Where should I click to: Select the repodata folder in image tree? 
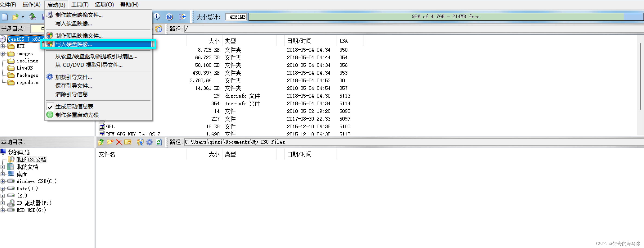point(27,83)
